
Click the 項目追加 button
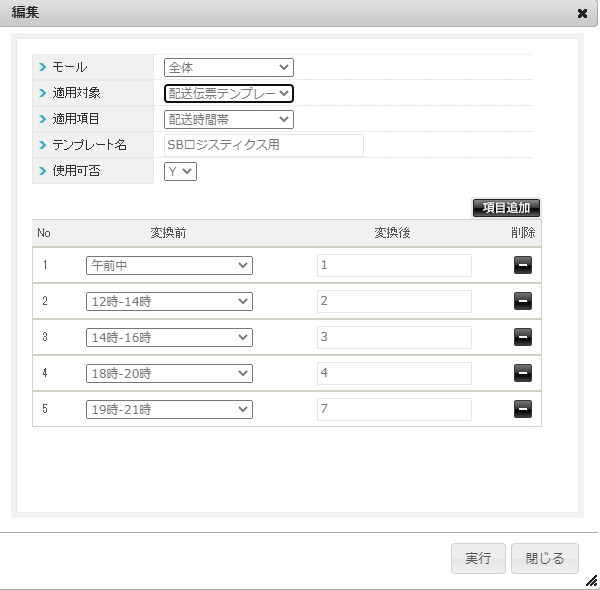click(506, 208)
